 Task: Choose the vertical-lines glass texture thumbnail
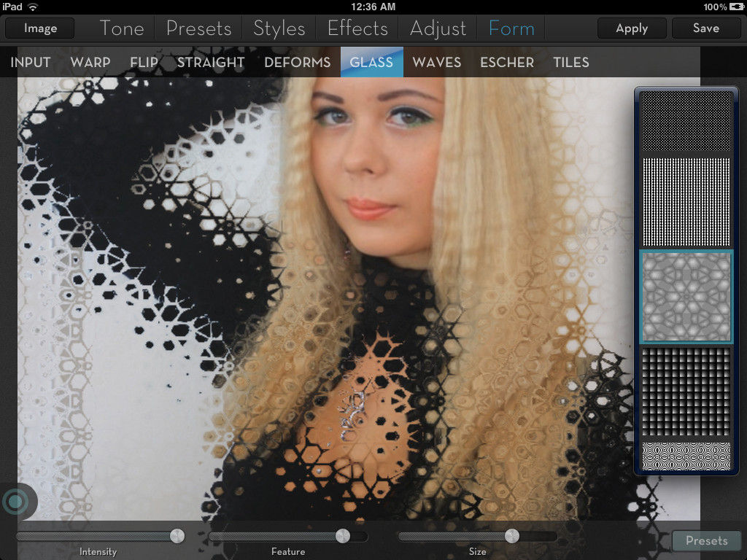pyautogui.click(x=685, y=202)
